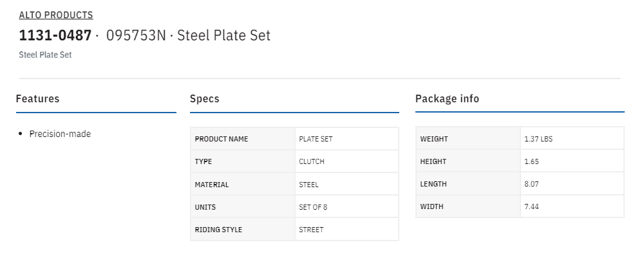Select the part number 1131-0487

55,35
